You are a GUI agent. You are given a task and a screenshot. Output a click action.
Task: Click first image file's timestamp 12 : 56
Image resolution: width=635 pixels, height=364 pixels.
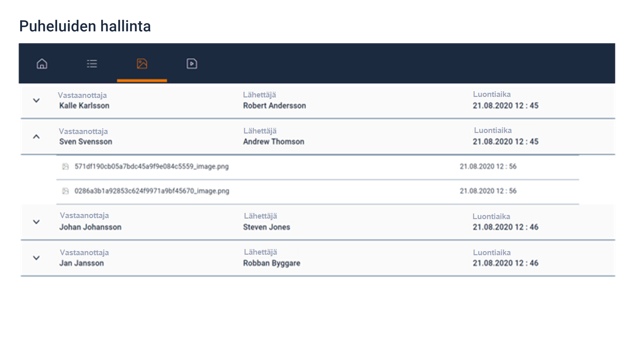(488, 167)
